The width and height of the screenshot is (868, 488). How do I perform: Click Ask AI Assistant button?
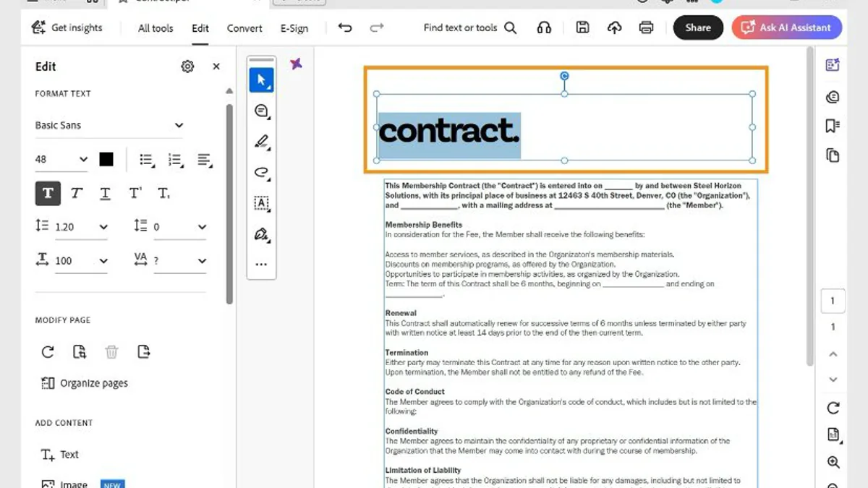click(x=787, y=27)
